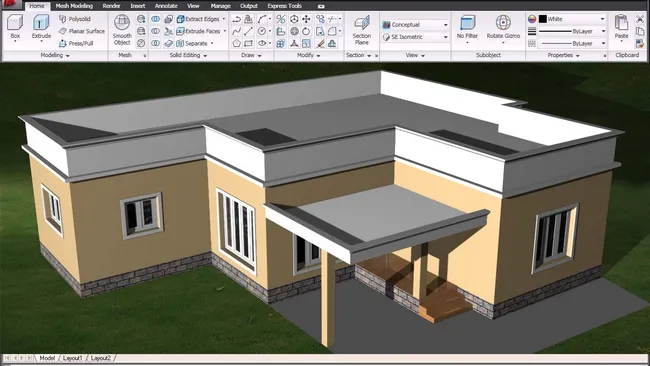
Task: Select the Rectangle draw tool
Action: (x=248, y=43)
